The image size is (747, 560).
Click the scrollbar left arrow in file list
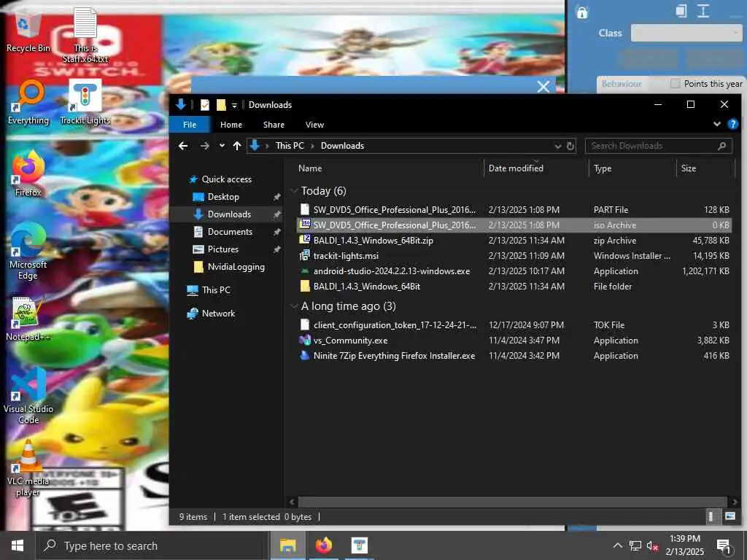click(x=292, y=502)
